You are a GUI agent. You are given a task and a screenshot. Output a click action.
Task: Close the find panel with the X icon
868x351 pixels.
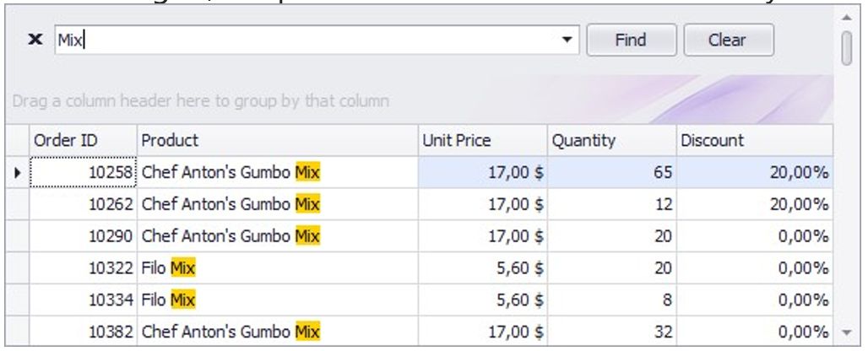pos(35,40)
